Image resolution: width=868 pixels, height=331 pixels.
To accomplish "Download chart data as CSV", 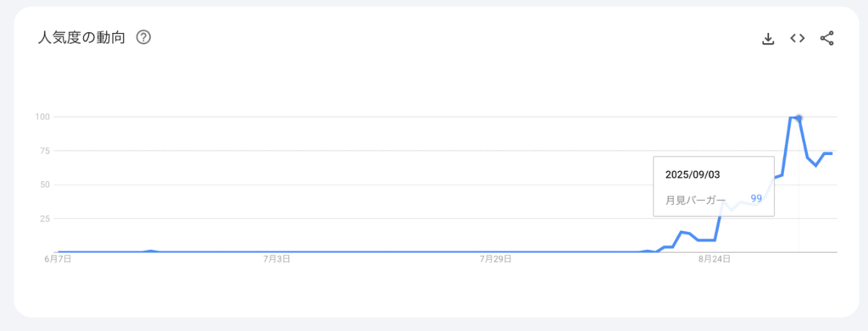I will (x=768, y=39).
